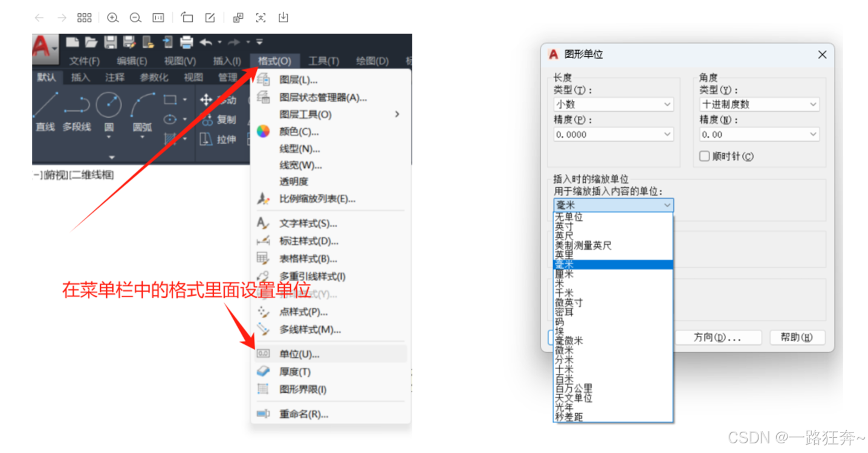Close the 图形单位 dialog

tap(822, 54)
